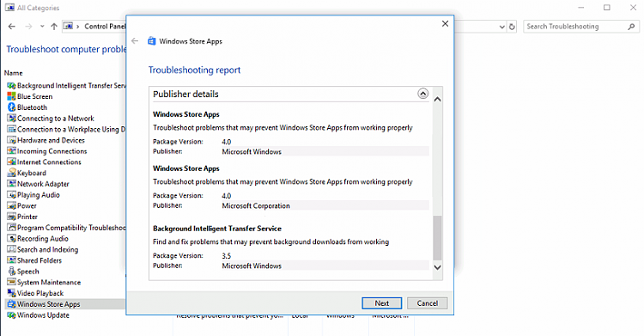Click the Background Intelligent Transfer Service icon in list
Image resolution: width=644 pixels, height=336 pixels.
click(11, 86)
